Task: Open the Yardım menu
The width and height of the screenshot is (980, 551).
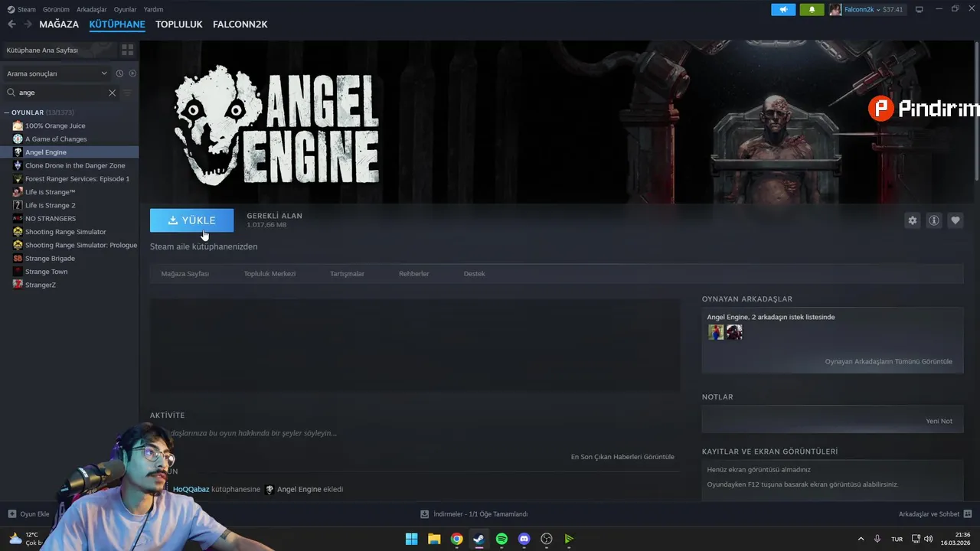Action: click(153, 9)
